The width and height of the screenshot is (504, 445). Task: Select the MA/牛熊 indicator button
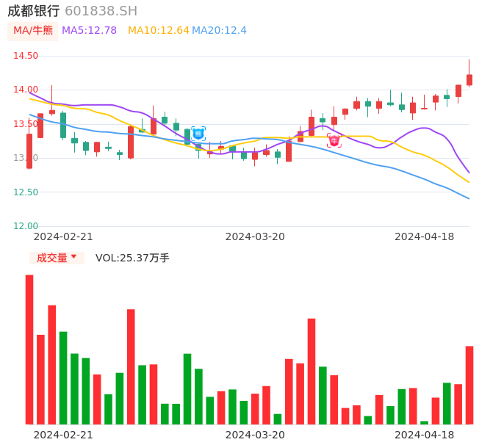pyautogui.click(x=33, y=31)
